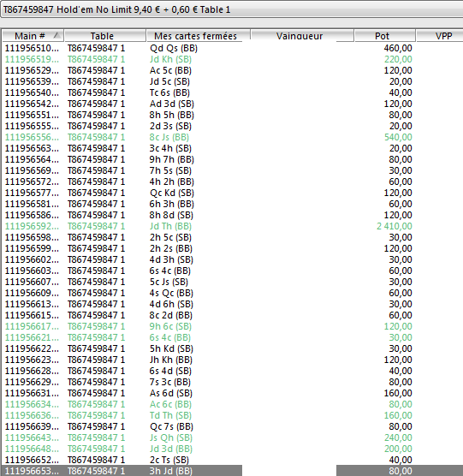Click the sort arrow in Main # header
Viewport: 463px width, 476px height.
56,36
